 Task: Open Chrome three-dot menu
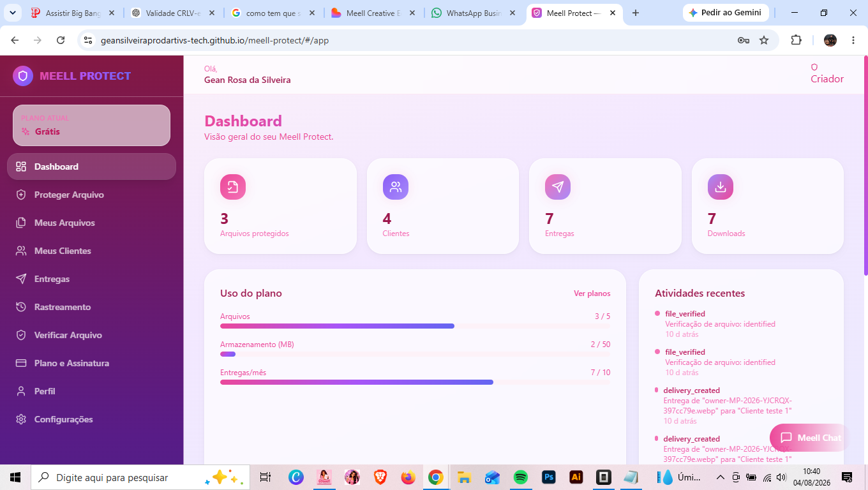(x=853, y=40)
